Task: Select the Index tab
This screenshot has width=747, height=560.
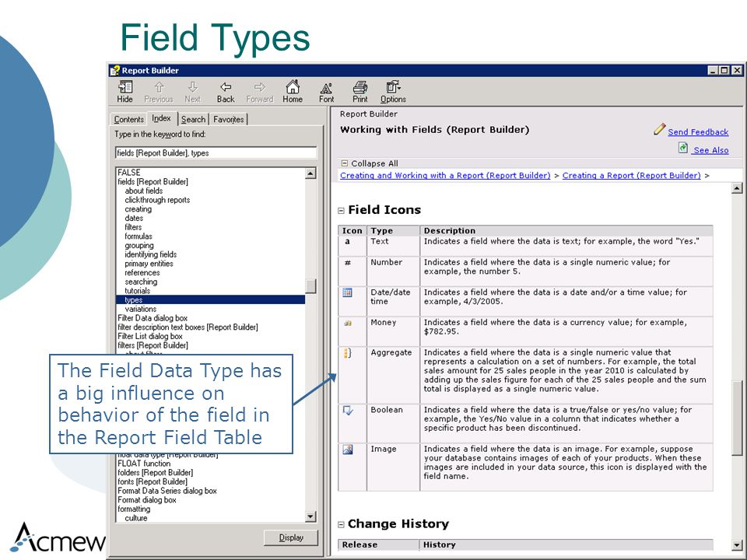Action: pyautogui.click(x=162, y=118)
